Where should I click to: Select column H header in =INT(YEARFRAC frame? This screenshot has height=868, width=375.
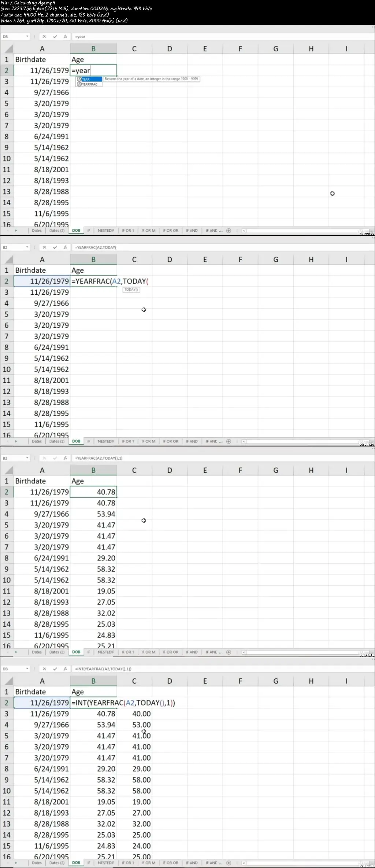[x=311, y=681]
